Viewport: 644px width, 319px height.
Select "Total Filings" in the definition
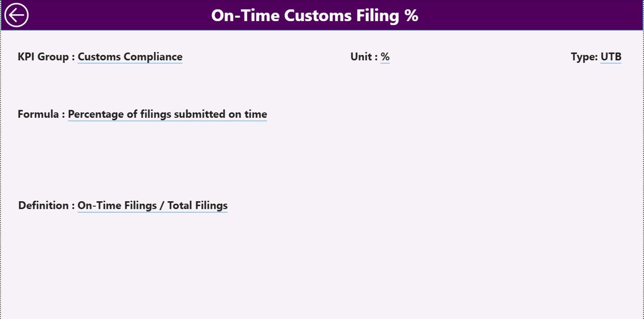pyautogui.click(x=197, y=205)
